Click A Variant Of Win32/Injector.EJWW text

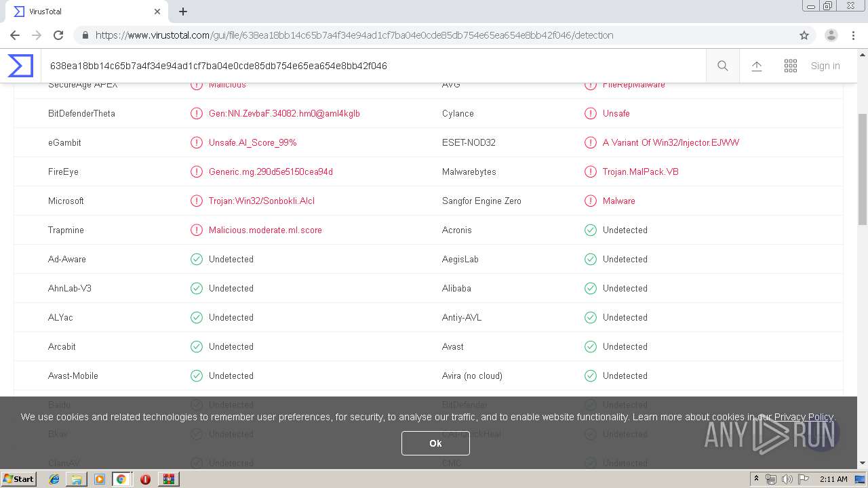(671, 142)
